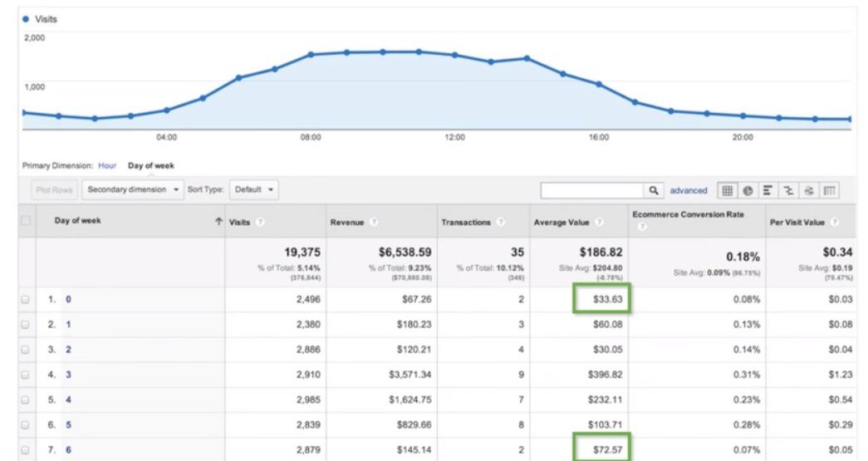Click the $6,538.59 total revenue value
Screen dimensions: 868x461
pyautogui.click(x=405, y=253)
